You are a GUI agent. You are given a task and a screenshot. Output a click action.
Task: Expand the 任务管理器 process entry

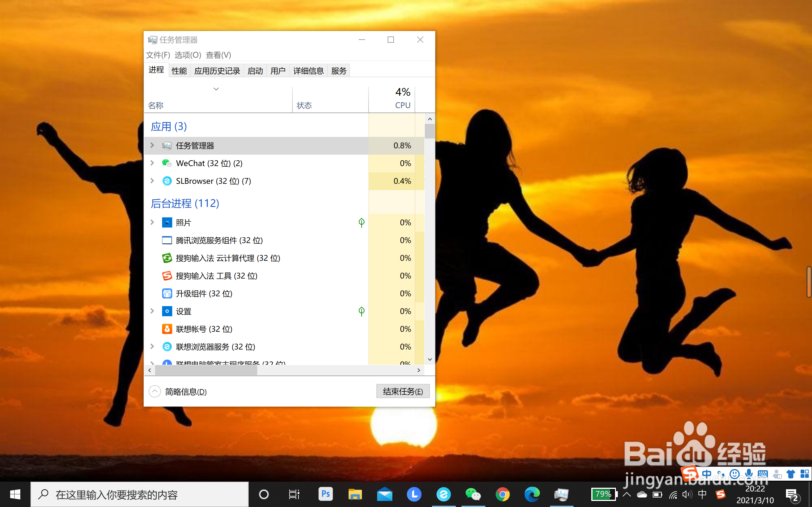tap(152, 145)
